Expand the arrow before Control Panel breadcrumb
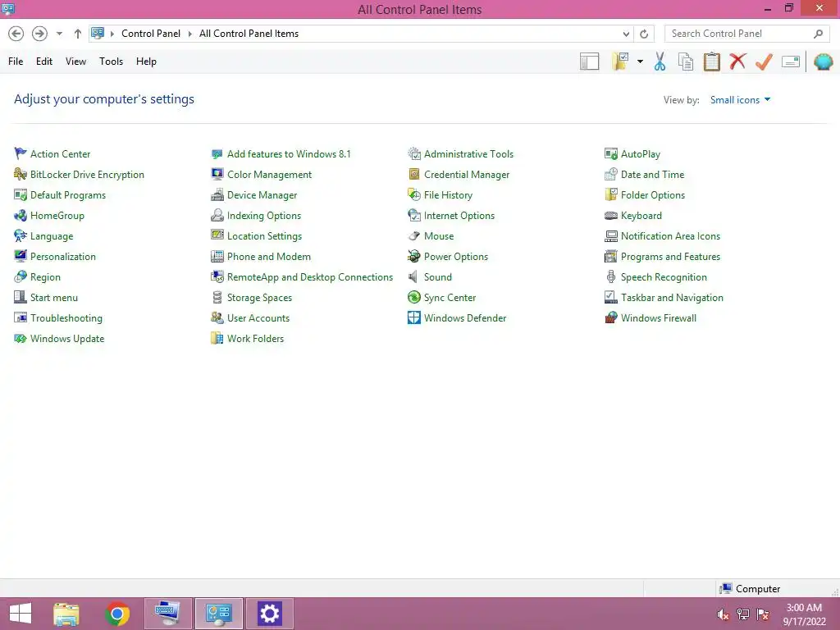This screenshot has width=840, height=630. tap(112, 34)
